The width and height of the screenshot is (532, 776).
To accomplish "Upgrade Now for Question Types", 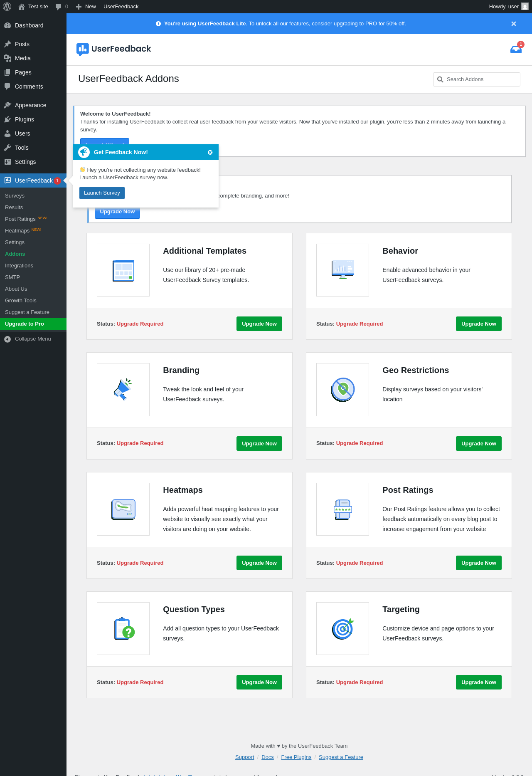I will (x=259, y=682).
